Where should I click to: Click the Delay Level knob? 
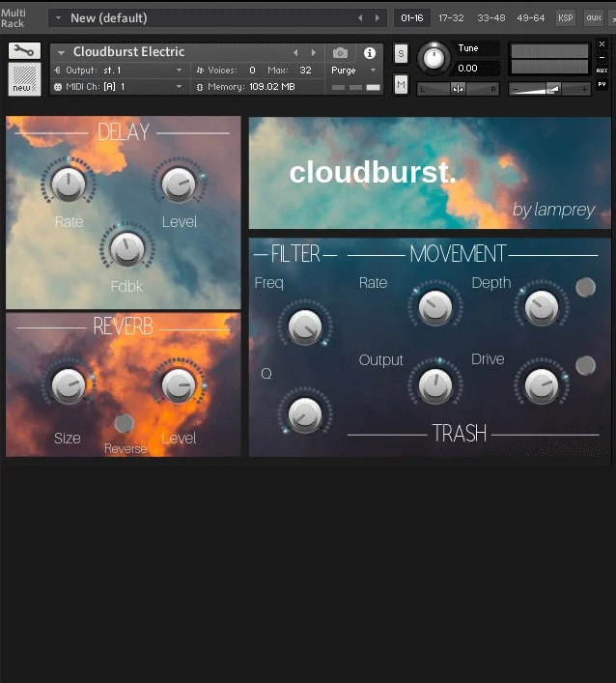tap(179, 185)
